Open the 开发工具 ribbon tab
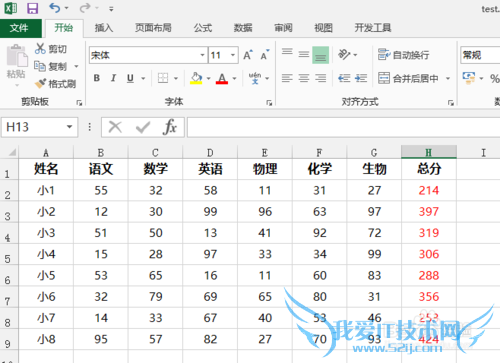 click(373, 28)
